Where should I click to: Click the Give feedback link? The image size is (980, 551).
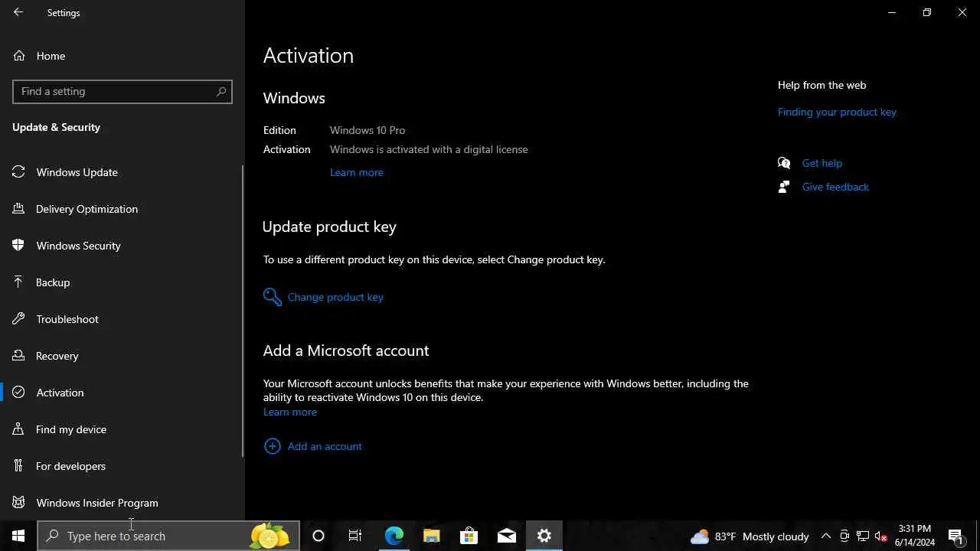[x=835, y=187]
